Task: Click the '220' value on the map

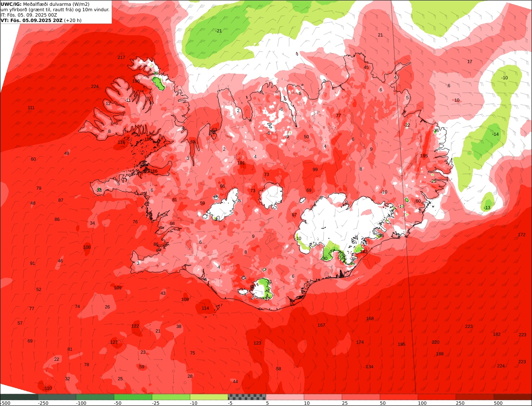Action: (436, 342)
